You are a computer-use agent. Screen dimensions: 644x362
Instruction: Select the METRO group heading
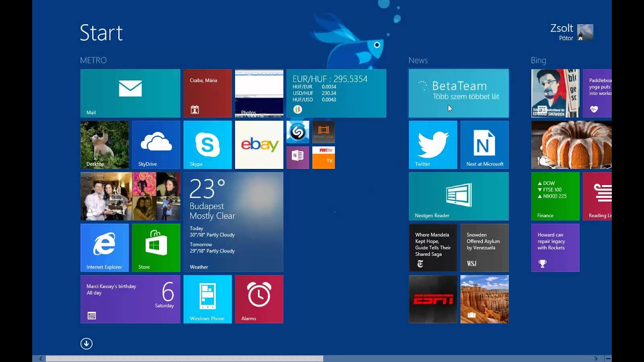pos(93,60)
